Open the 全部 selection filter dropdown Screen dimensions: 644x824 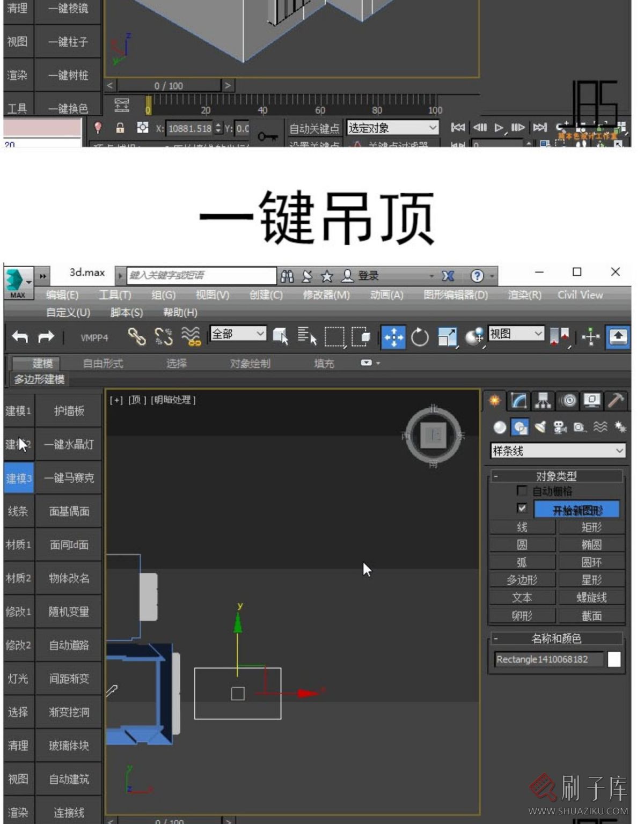coord(238,334)
